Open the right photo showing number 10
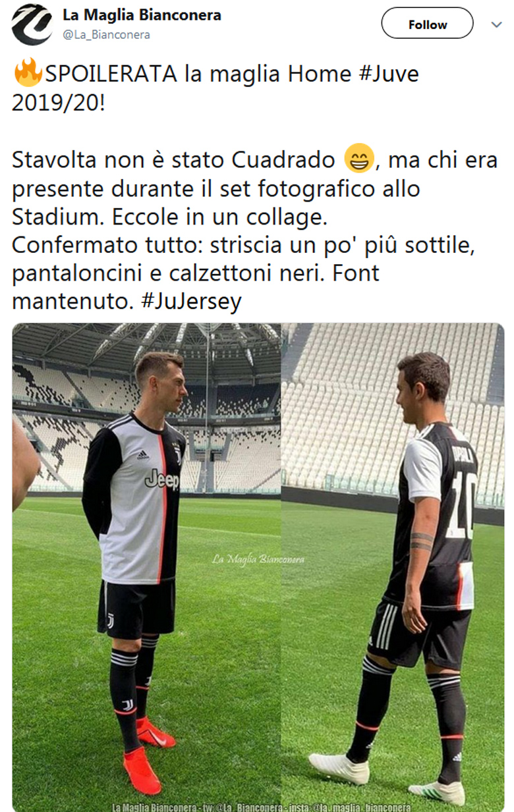514x812 pixels. (393, 567)
